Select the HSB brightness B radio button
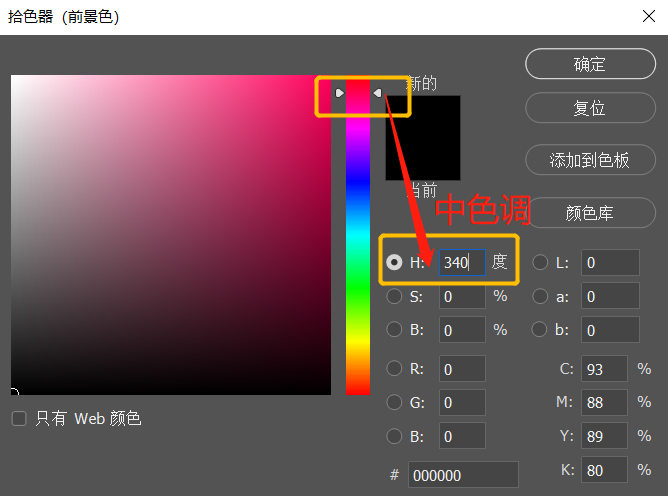Image resolution: width=668 pixels, height=496 pixels. [x=394, y=329]
